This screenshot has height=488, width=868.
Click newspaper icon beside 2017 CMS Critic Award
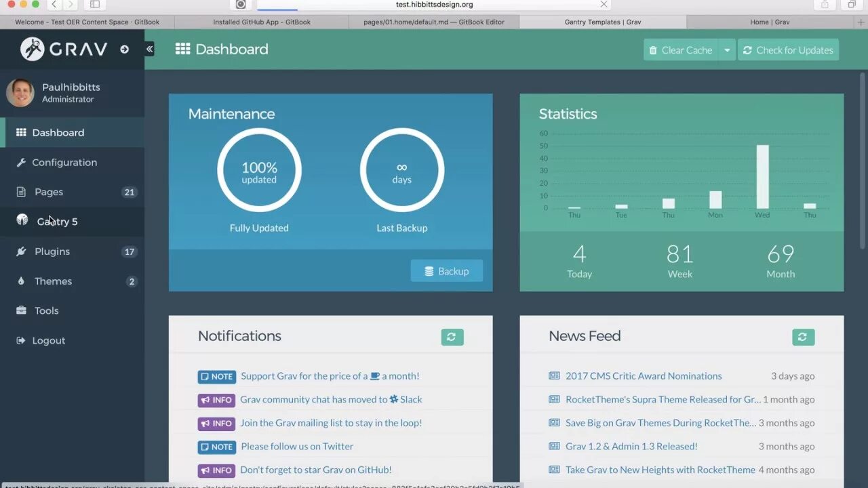555,375
